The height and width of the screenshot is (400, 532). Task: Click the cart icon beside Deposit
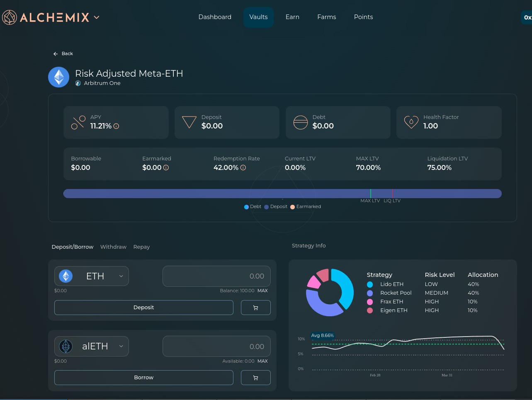[255, 308]
